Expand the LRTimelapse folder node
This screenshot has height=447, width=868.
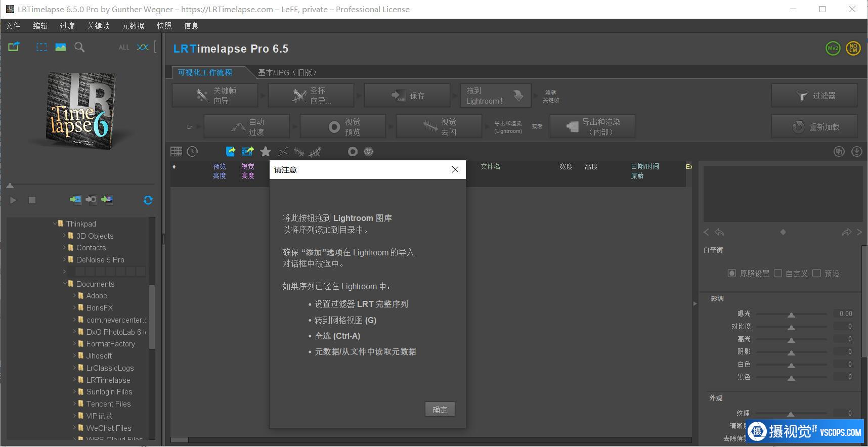75,380
